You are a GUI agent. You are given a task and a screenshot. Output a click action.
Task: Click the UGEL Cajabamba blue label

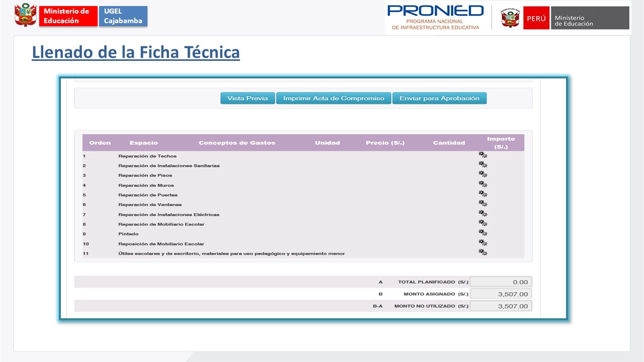point(123,16)
